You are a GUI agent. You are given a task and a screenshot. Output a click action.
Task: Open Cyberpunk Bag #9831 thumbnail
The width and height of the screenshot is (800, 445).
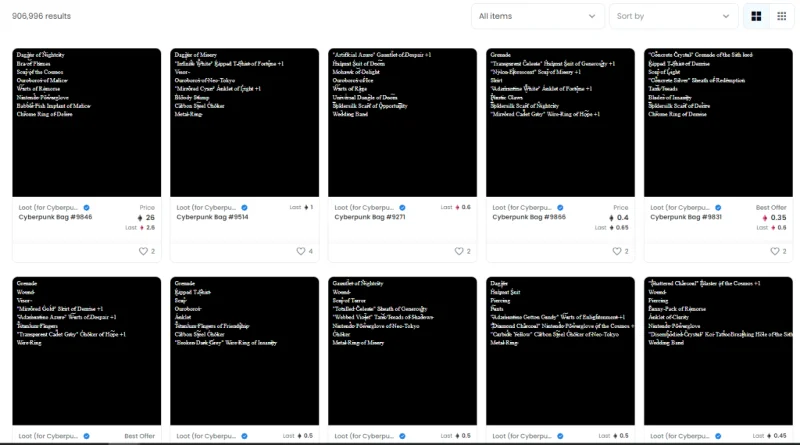718,122
